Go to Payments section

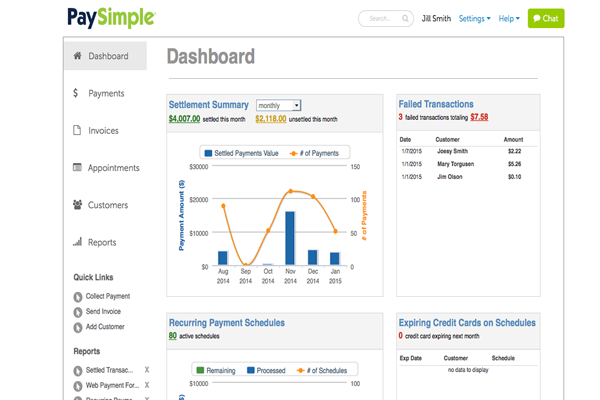[106, 93]
